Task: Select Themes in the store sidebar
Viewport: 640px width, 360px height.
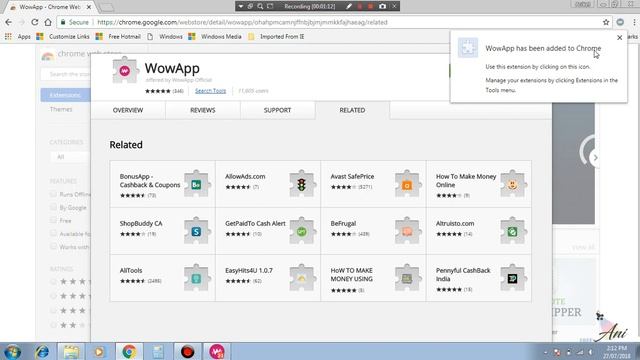Action: click(x=61, y=109)
